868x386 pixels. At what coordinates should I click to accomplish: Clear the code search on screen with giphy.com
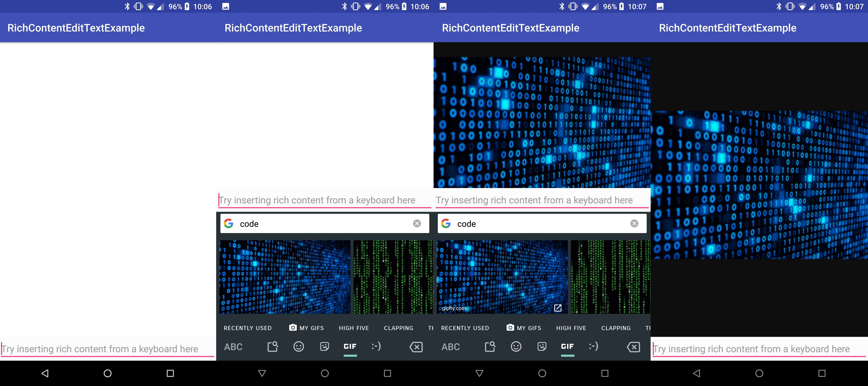[x=634, y=223]
